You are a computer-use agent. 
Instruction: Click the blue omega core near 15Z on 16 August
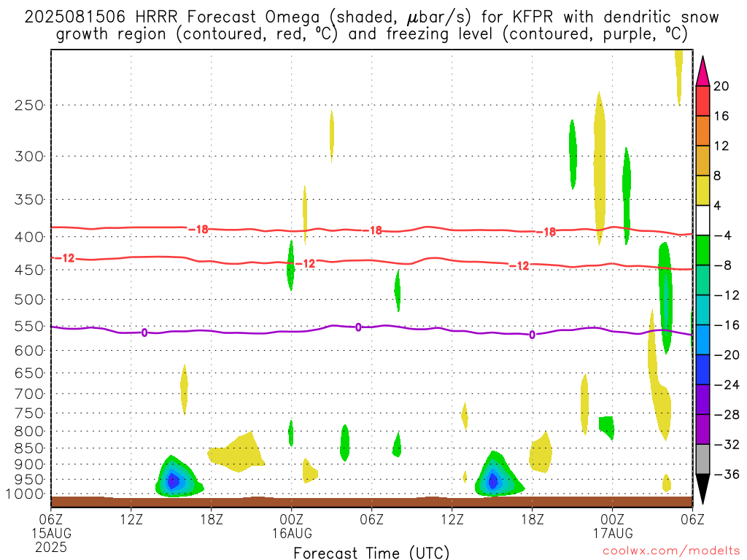tap(493, 482)
